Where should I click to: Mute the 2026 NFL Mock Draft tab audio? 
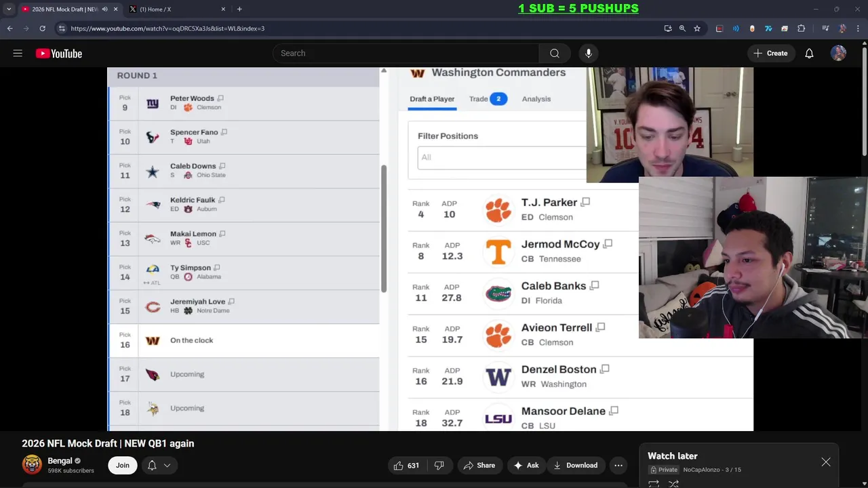tap(104, 9)
